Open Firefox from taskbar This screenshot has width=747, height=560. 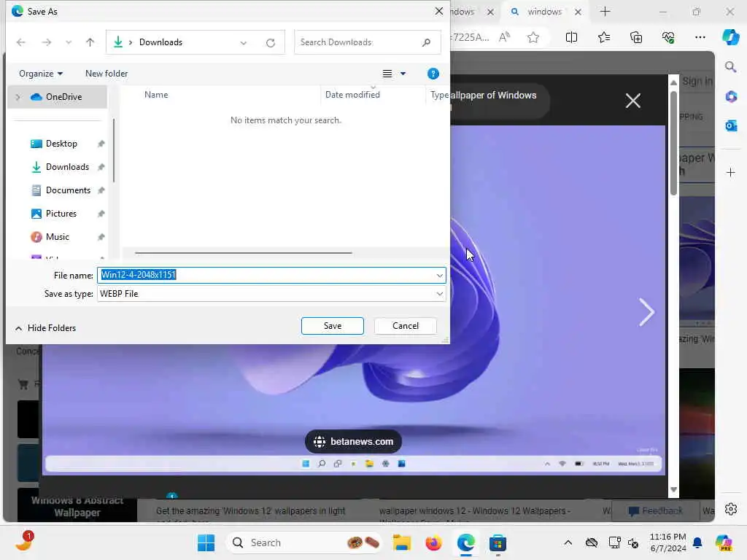pos(433,542)
